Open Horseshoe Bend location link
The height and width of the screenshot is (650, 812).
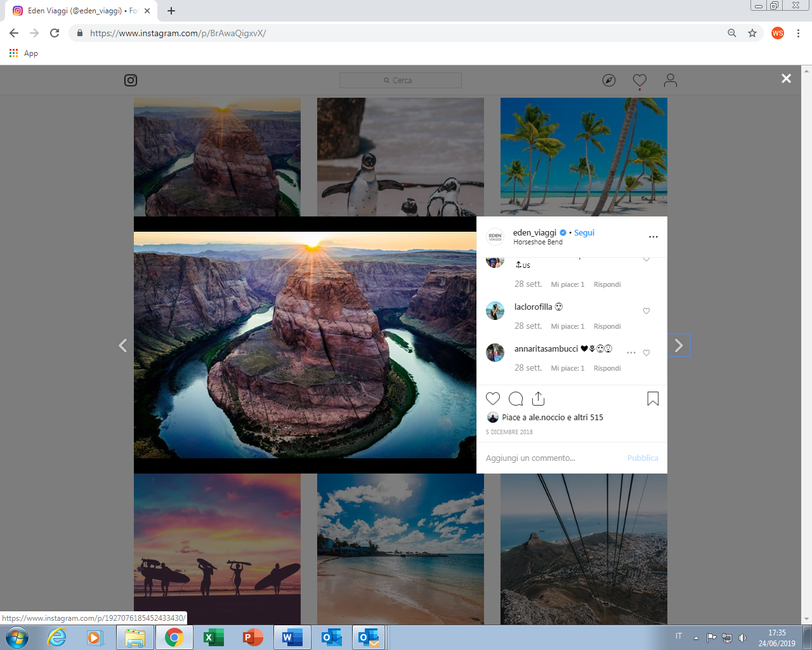538,242
